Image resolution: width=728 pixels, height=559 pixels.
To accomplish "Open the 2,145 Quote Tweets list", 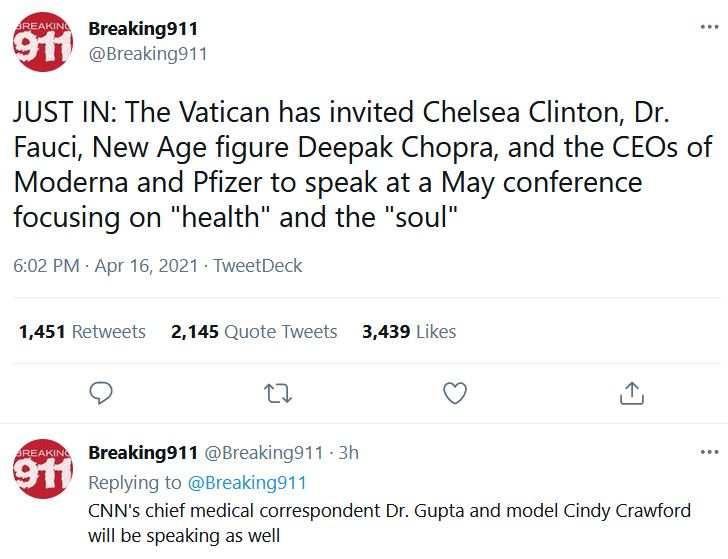I will 254,332.
